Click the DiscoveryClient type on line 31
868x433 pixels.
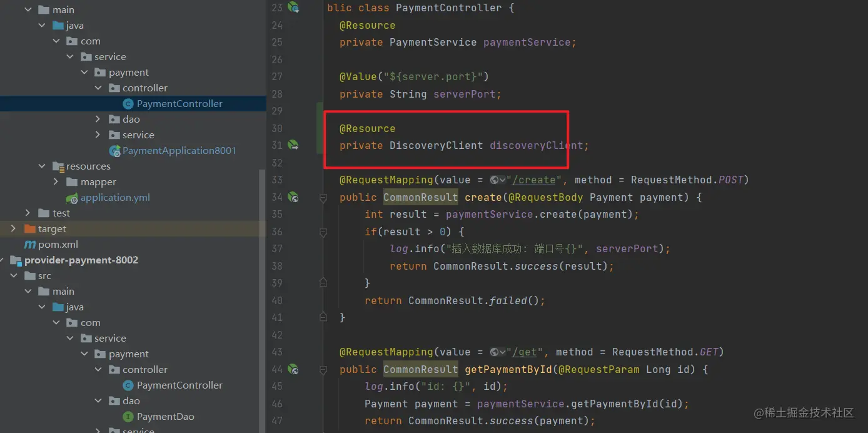(x=437, y=145)
